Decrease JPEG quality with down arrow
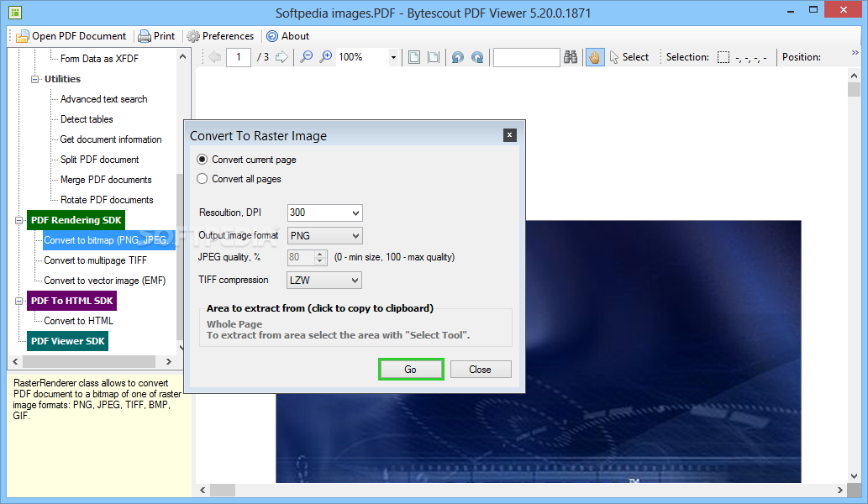The width and height of the screenshot is (868, 504). click(x=320, y=260)
